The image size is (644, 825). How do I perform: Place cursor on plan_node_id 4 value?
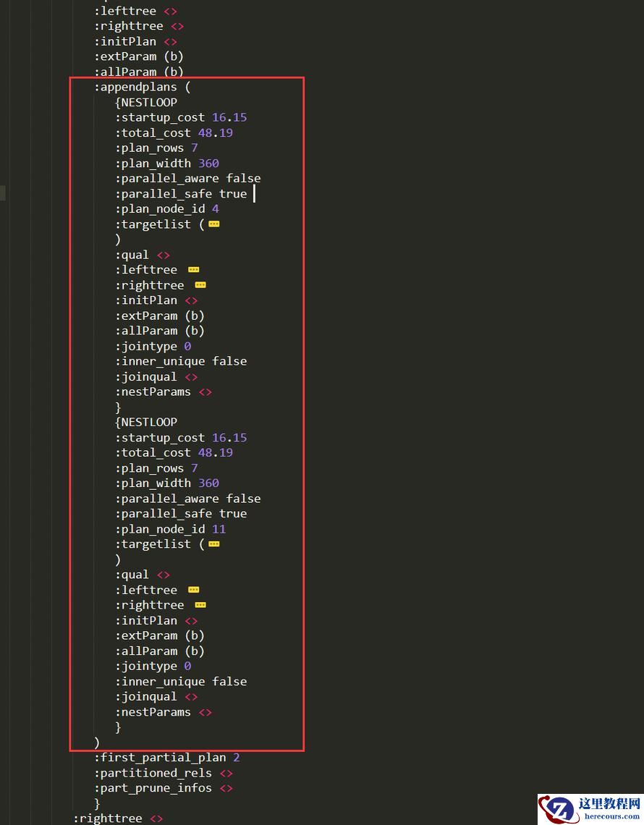[216, 209]
